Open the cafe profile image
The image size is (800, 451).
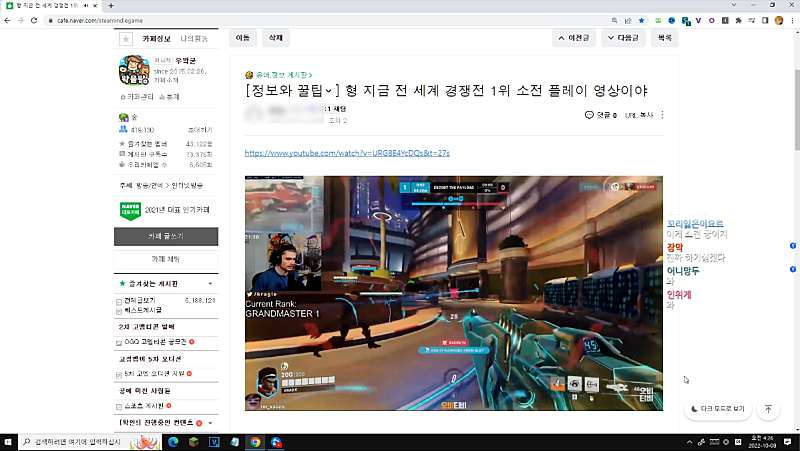tap(134, 70)
